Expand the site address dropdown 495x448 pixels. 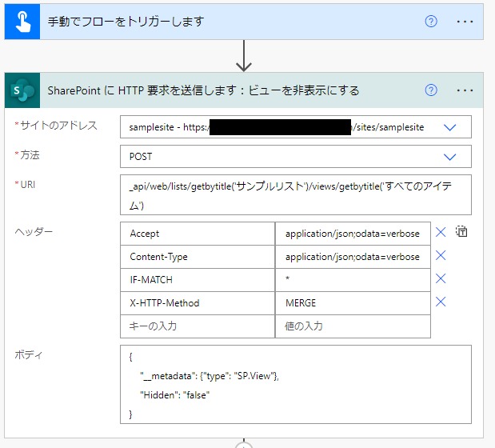pyautogui.click(x=450, y=127)
